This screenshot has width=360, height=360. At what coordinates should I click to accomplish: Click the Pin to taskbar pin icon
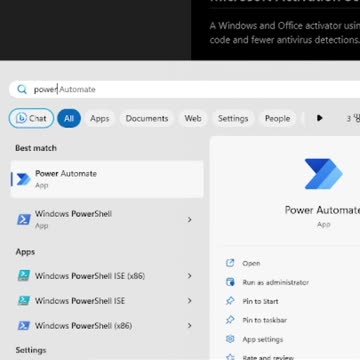click(230, 320)
